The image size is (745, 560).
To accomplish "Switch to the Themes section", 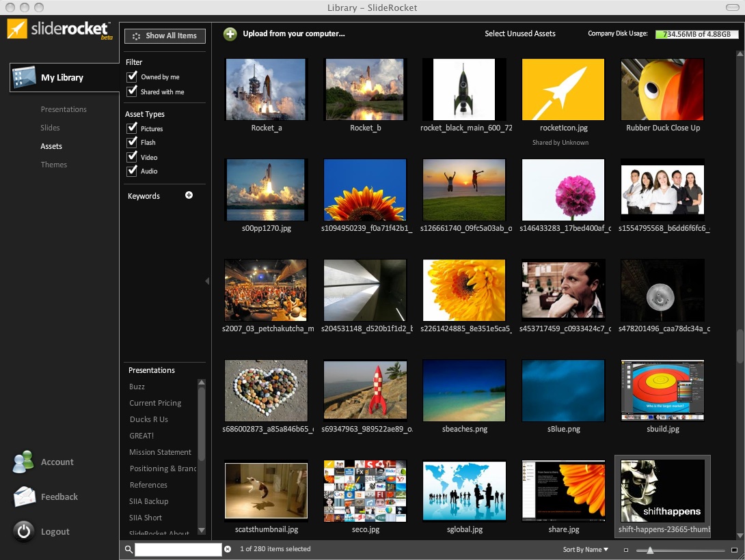I will pos(54,165).
